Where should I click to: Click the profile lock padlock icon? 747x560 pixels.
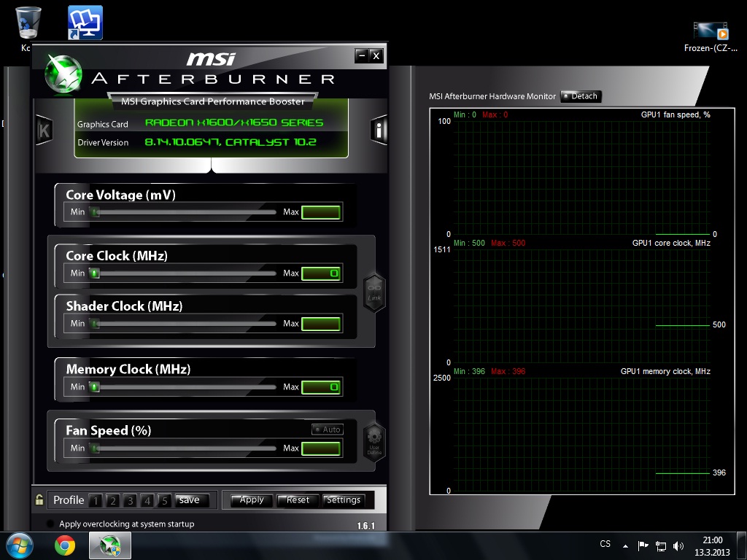point(39,500)
